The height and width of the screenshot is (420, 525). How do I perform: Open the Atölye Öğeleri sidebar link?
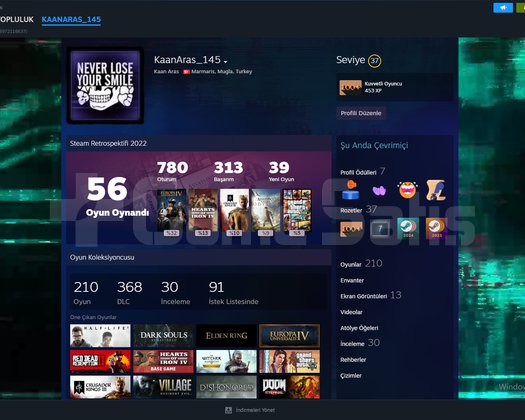(x=359, y=328)
